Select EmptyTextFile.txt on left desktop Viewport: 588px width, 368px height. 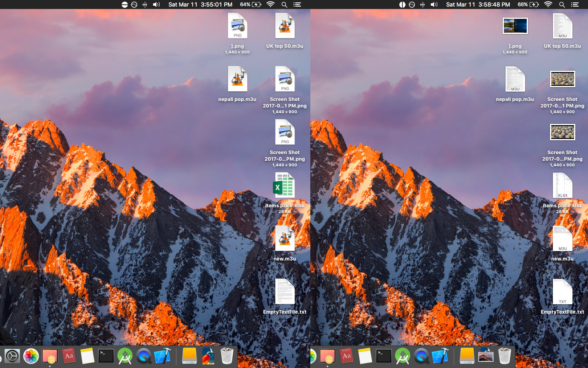click(x=285, y=292)
